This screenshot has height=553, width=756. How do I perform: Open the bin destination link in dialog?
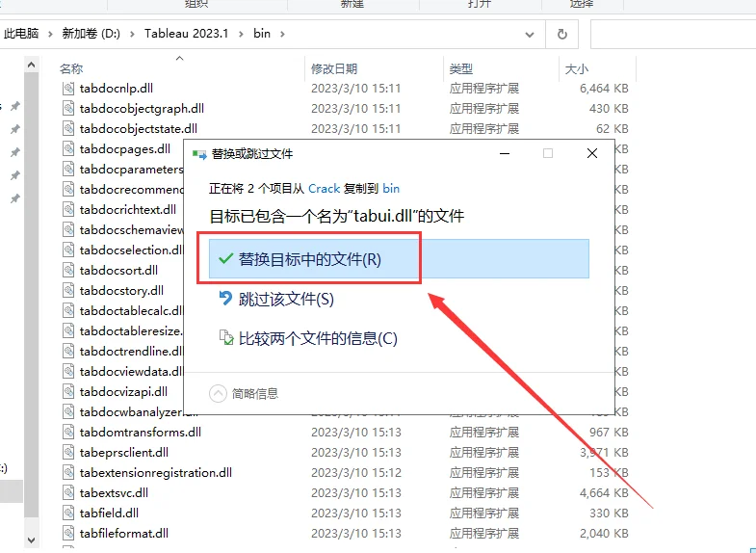[391, 189]
